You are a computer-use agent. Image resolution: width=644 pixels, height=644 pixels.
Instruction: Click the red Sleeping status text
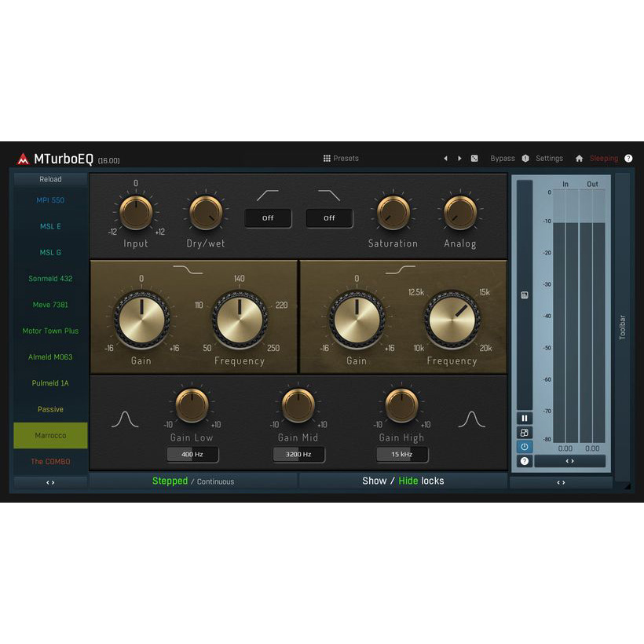(604, 159)
